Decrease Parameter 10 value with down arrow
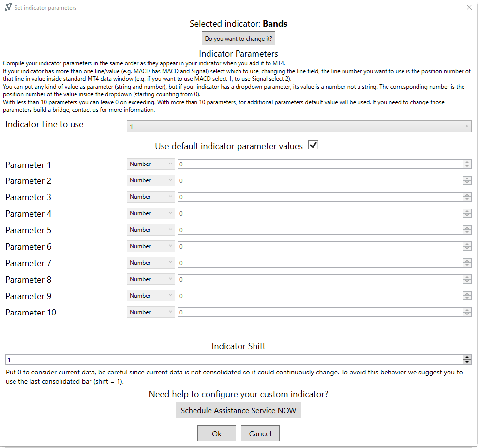The image size is (478, 448). pos(467,315)
